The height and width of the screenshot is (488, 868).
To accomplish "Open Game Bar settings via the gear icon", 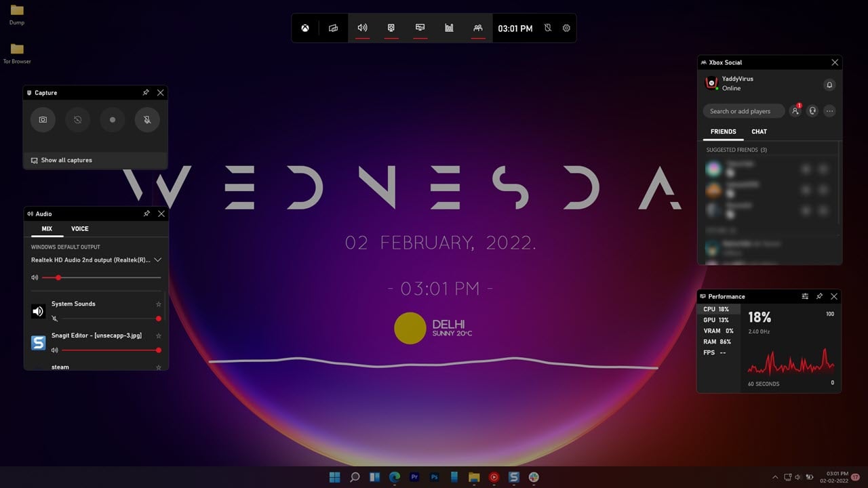I will [566, 28].
